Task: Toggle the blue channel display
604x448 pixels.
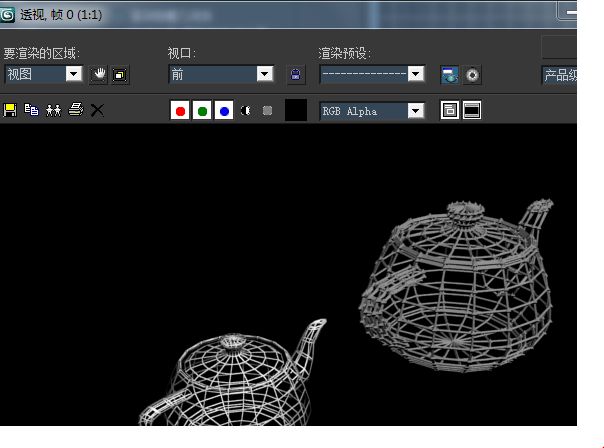Action: [x=224, y=111]
